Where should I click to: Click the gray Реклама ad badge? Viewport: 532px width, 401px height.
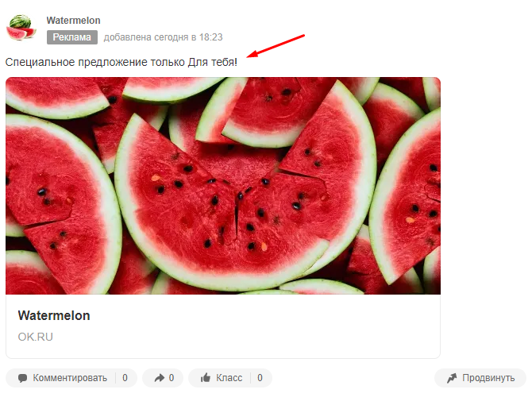[72, 37]
